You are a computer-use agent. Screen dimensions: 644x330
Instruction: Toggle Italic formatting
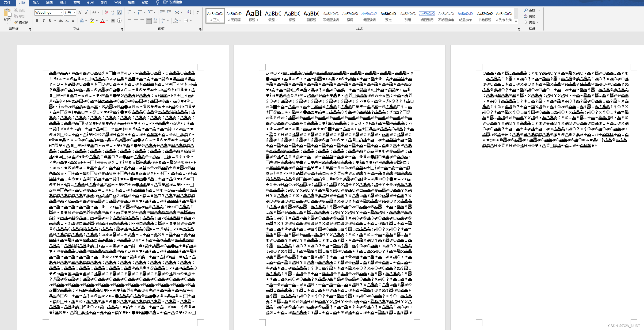click(x=44, y=21)
